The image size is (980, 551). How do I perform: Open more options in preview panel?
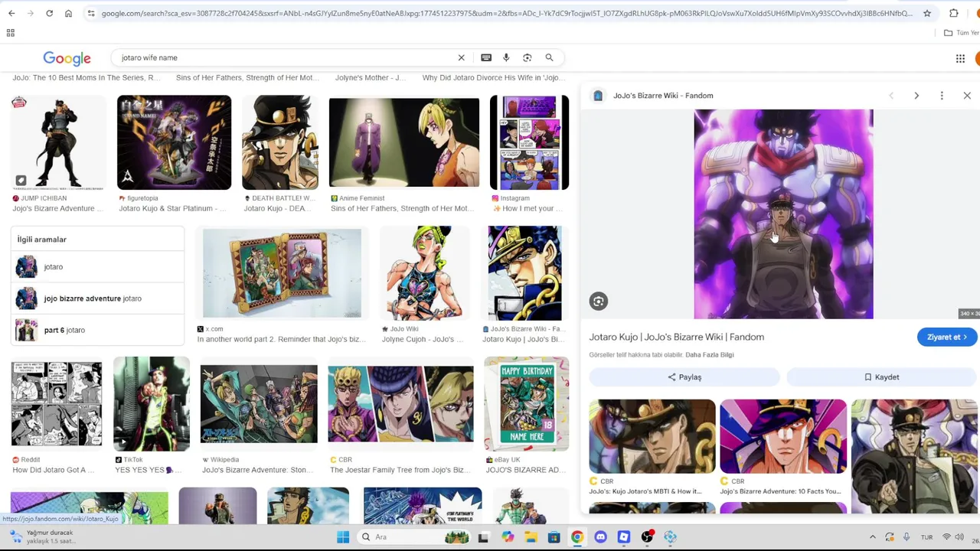942,96
